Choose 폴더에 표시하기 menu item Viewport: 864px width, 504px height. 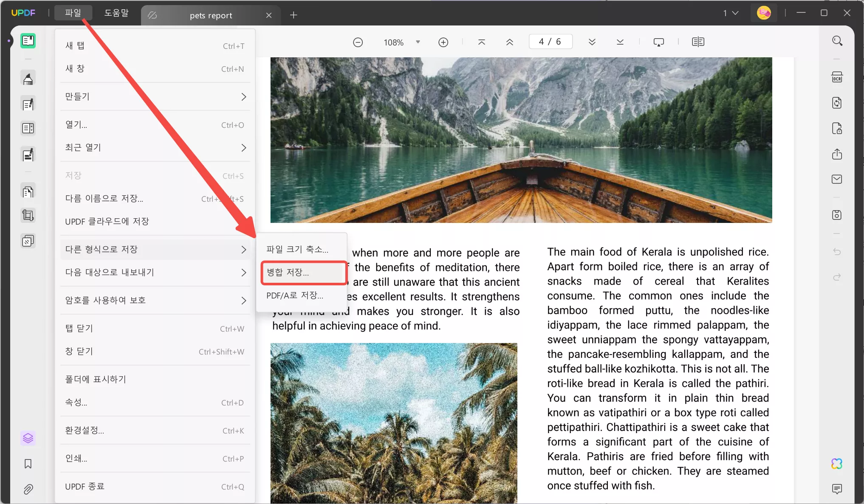(x=155, y=380)
